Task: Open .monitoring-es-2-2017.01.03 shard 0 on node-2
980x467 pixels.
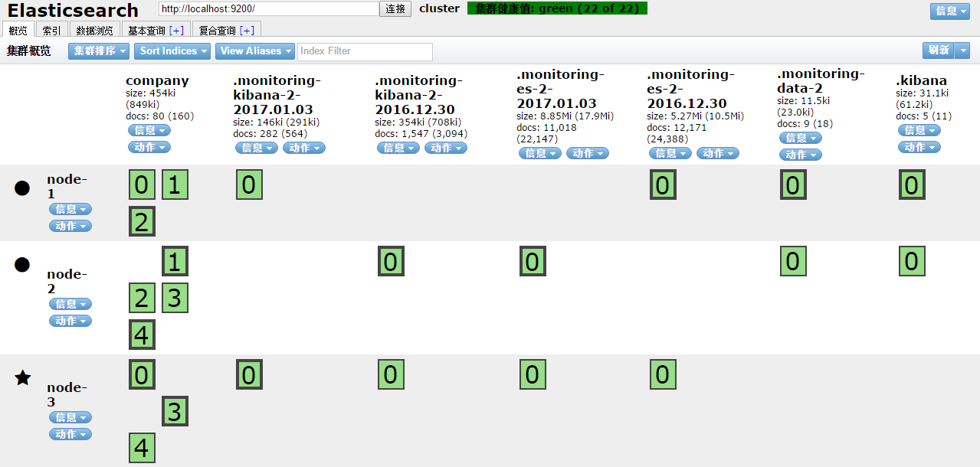Action: point(533,261)
